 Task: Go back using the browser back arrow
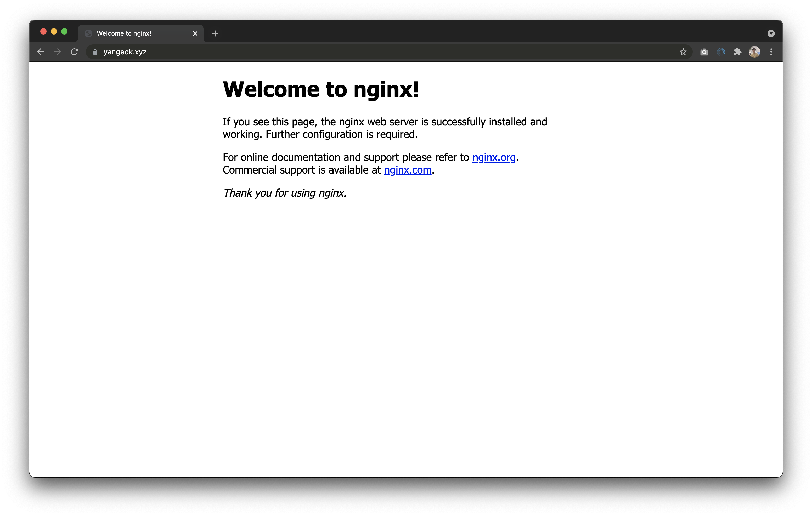41,52
